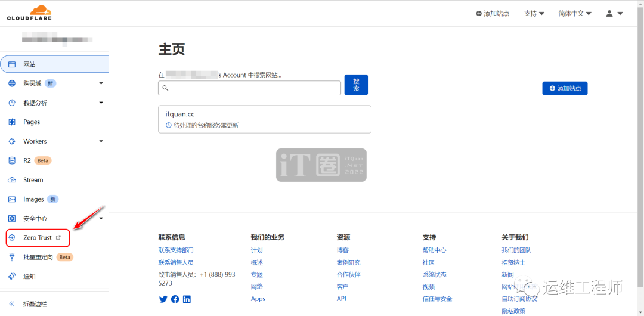Click 添加站点 in the top bar

[493, 14]
